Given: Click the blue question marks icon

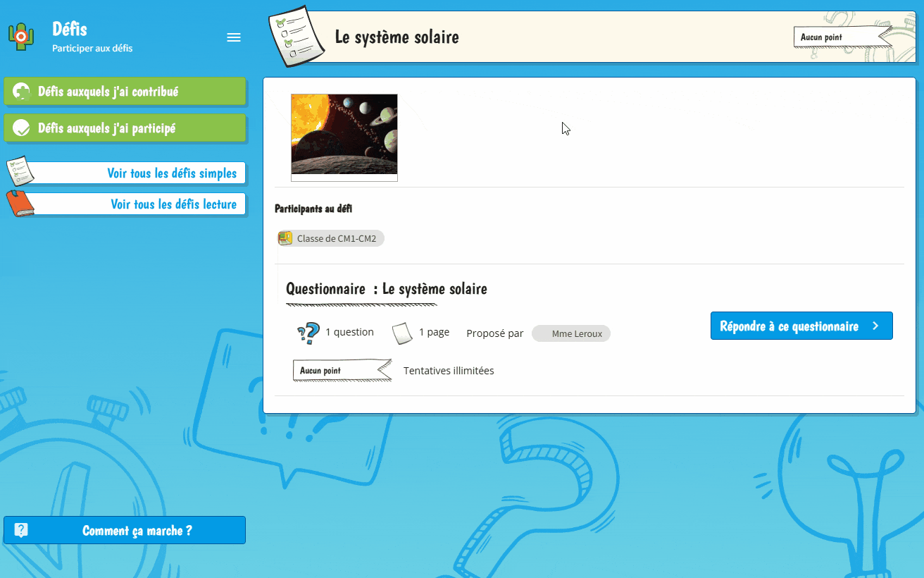Looking at the screenshot, I should [x=308, y=333].
